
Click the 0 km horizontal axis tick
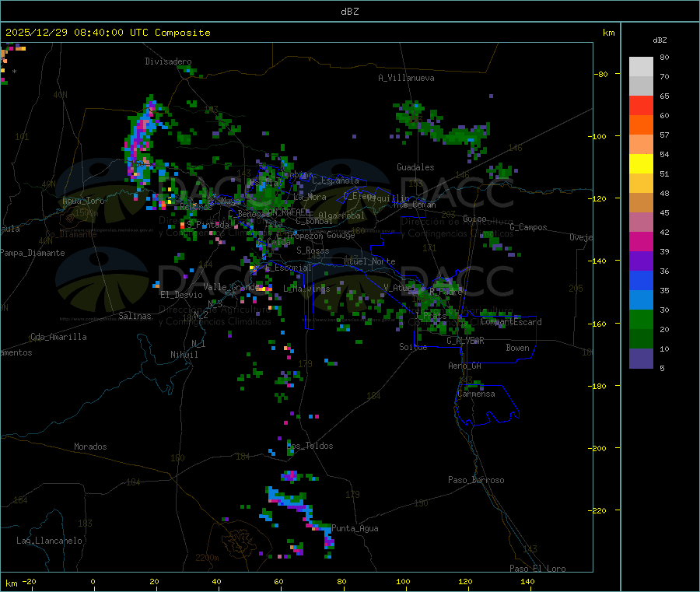[x=93, y=581]
